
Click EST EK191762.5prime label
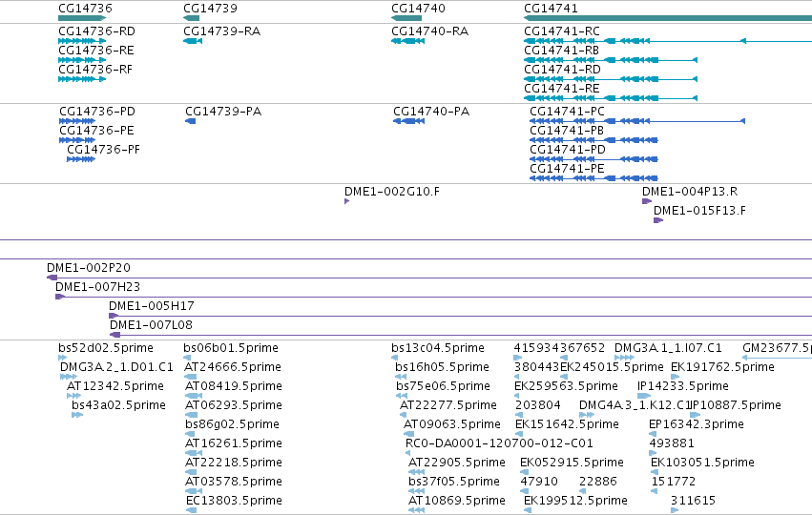click(x=722, y=367)
